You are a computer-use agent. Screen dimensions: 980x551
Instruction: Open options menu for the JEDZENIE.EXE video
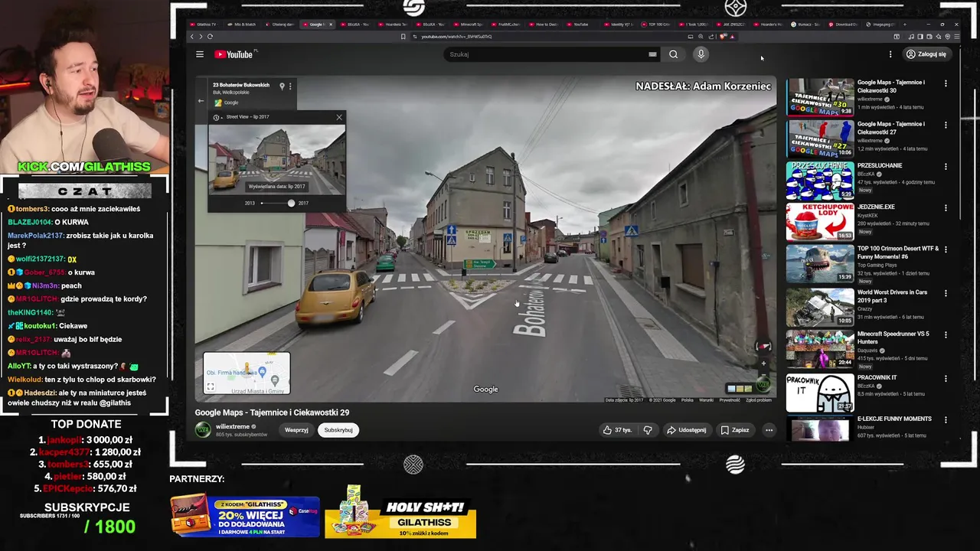click(946, 207)
